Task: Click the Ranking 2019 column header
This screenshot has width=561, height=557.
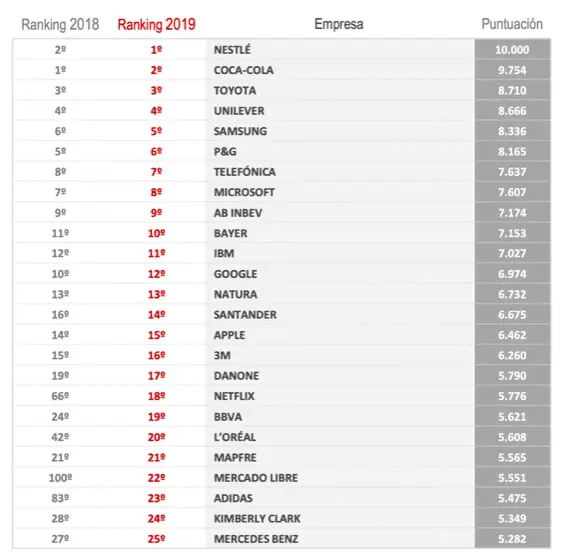Action: 156,24
